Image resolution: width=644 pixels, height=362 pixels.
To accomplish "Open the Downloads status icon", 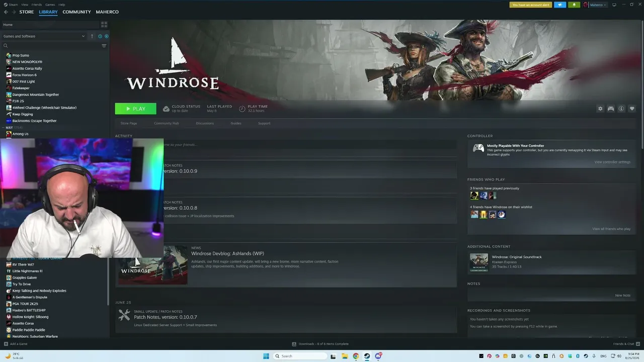I will (x=294, y=344).
